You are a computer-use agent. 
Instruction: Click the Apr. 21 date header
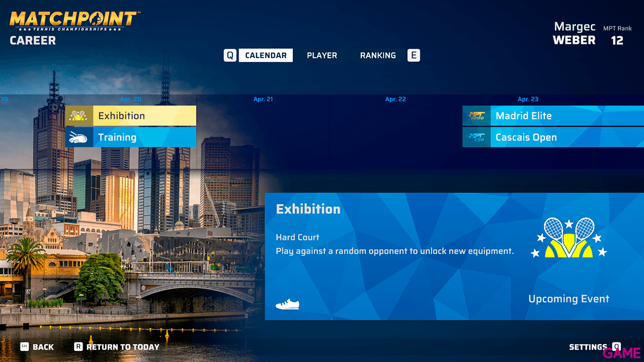click(x=263, y=99)
